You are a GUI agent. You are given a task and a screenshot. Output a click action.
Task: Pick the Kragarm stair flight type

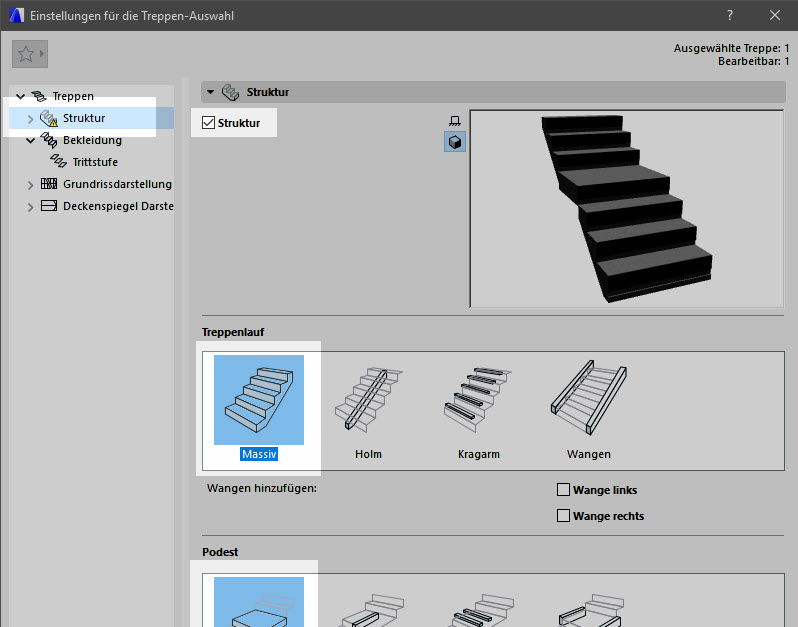478,400
